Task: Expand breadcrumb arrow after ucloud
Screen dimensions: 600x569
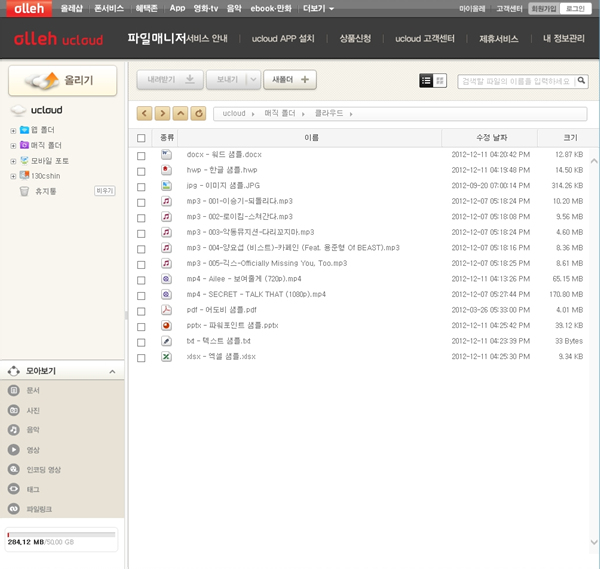Action: tap(253, 114)
